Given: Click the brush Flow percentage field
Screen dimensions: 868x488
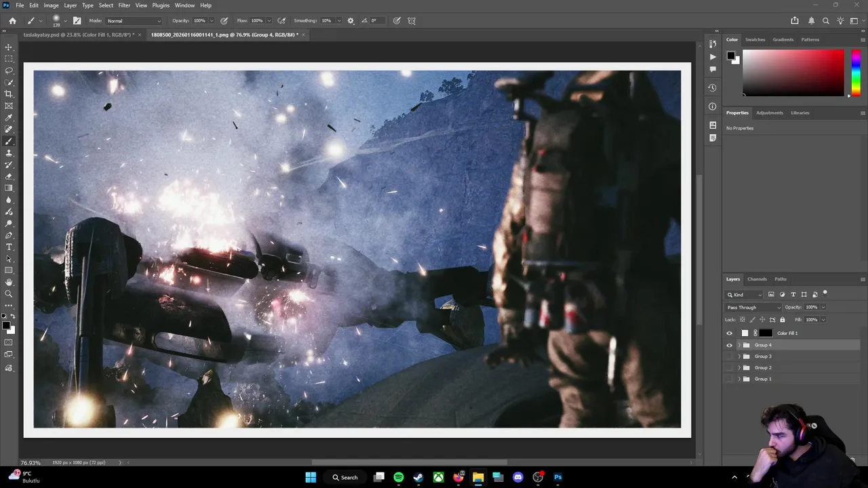Looking at the screenshot, I should (259, 20).
